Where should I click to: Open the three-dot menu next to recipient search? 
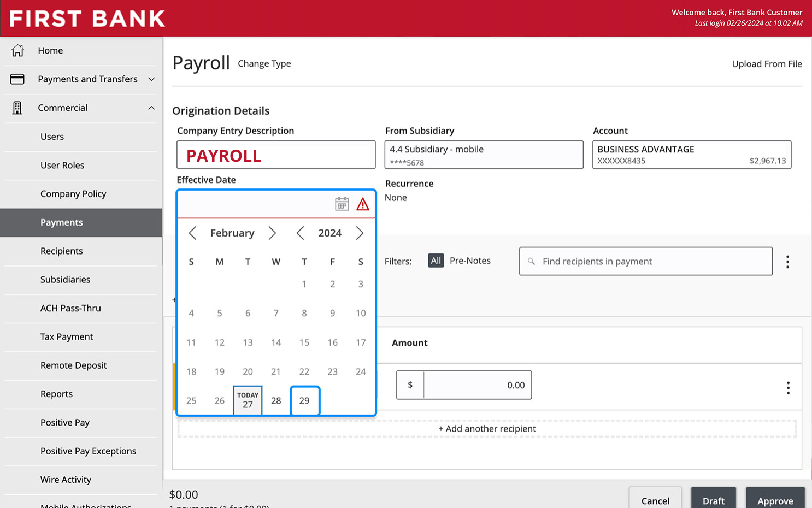pos(787,262)
